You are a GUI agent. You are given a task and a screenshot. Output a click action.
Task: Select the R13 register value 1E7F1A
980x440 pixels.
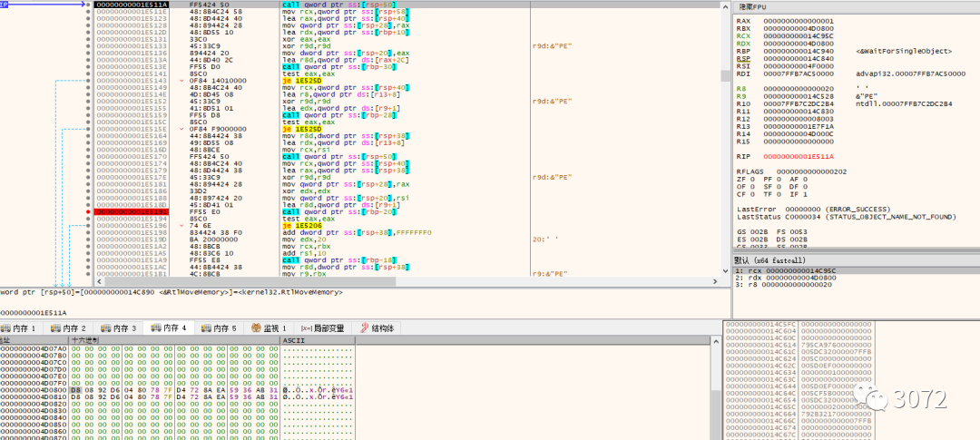(x=798, y=127)
